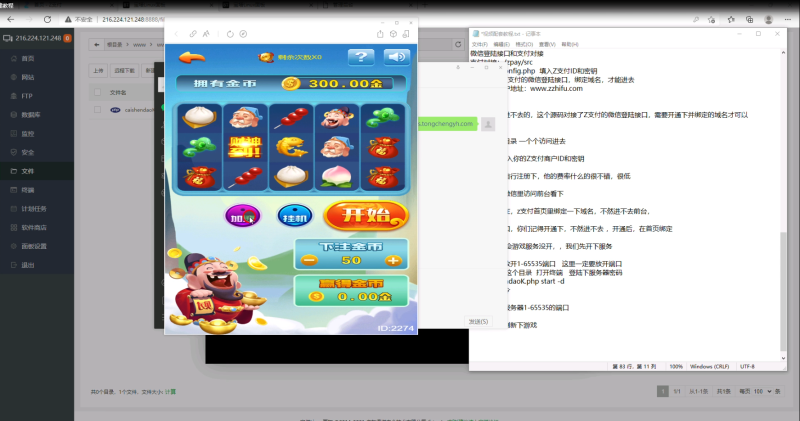Click the contact avatar in chat window
The image size is (800, 421).
click(x=488, y=123)
